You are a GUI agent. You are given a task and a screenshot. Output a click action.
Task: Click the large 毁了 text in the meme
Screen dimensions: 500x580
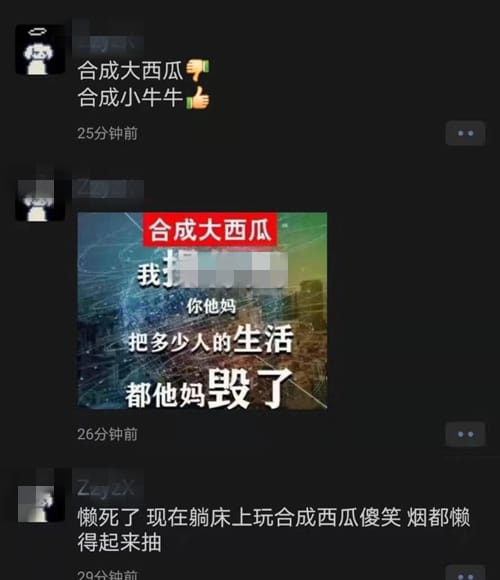coord(250,389)
